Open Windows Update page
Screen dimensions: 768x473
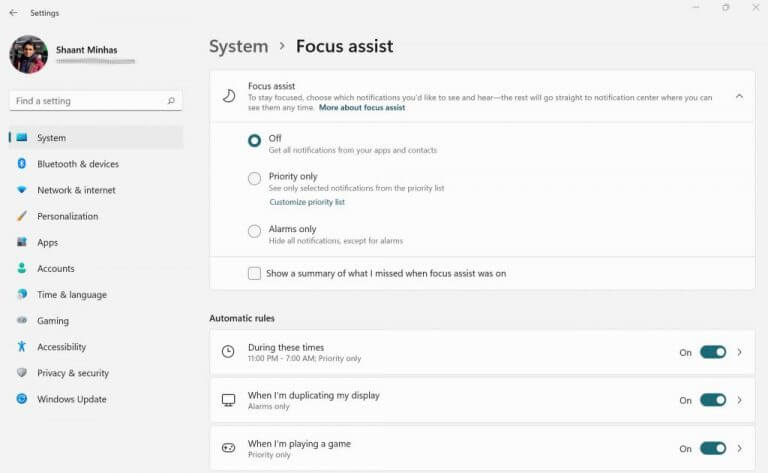[x=96, y=399]
